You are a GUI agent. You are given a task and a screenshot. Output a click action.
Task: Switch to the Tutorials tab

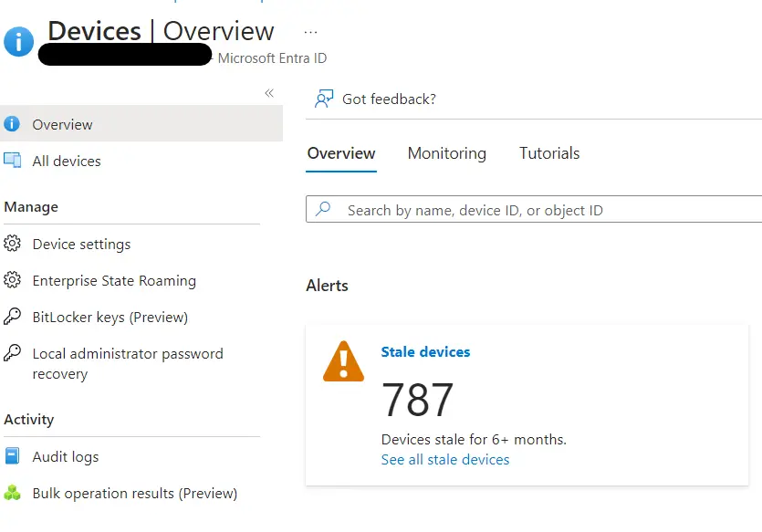click(549, 153)
